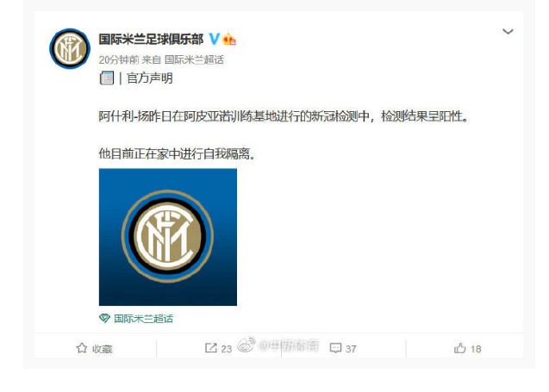Open the 国际米兰超话 source link
The width and height of the screenshot is (549, 392).
point(194,59)
